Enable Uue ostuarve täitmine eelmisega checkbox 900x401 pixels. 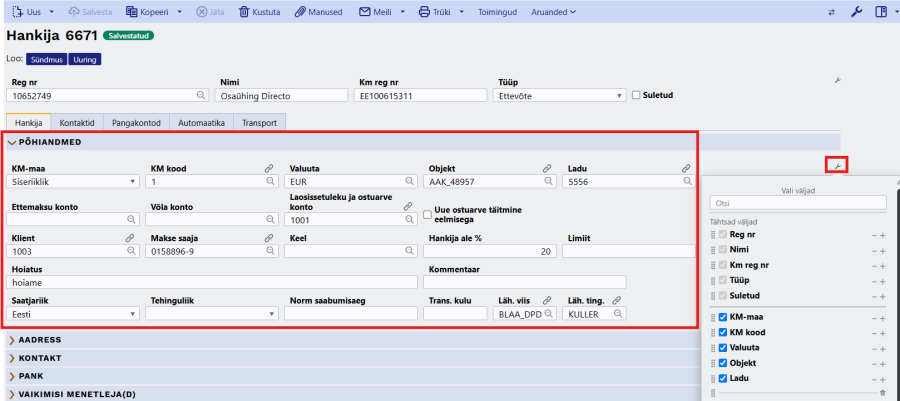pos(427,214)
